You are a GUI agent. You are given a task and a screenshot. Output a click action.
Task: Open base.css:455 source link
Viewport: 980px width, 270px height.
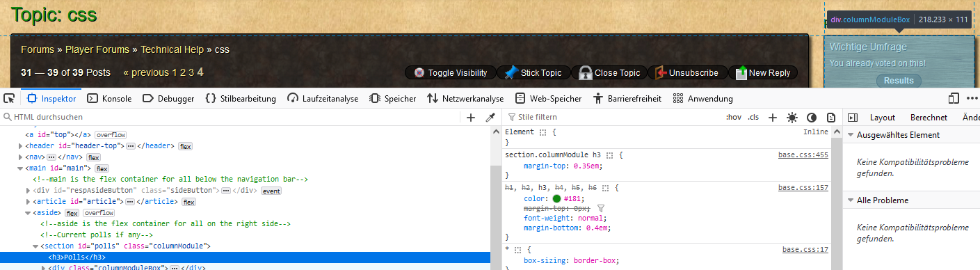click(x=803, y=155)
